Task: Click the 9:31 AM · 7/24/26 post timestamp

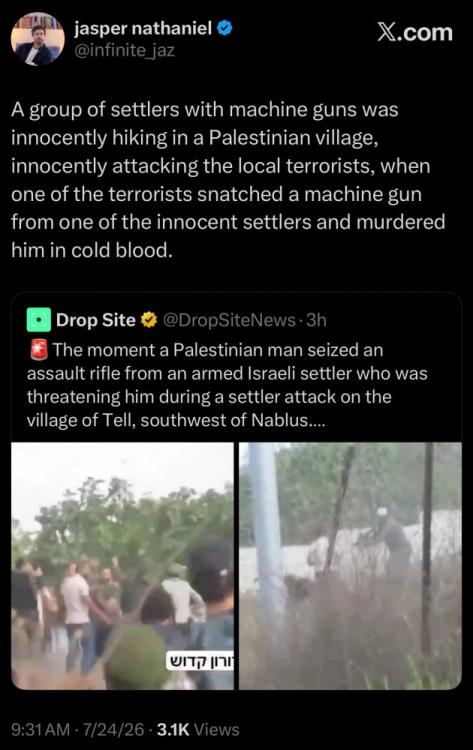Action: click(77, 729)
